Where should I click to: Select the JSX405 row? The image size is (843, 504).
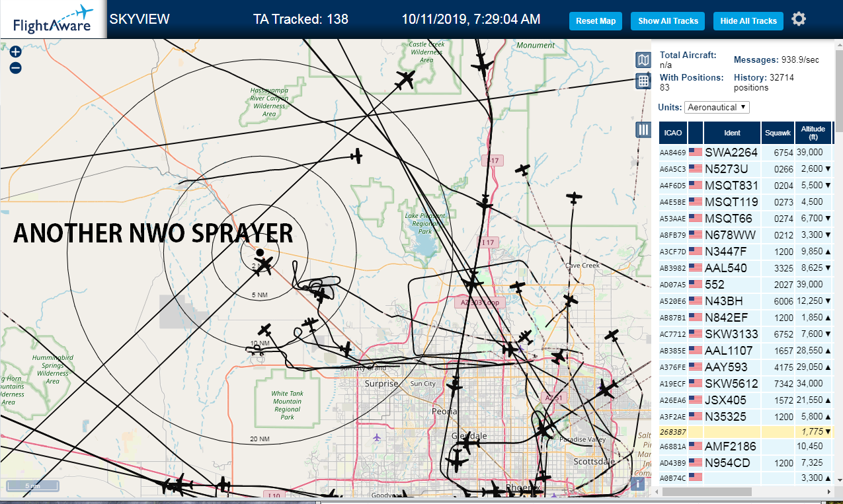[x=745, y=400]
